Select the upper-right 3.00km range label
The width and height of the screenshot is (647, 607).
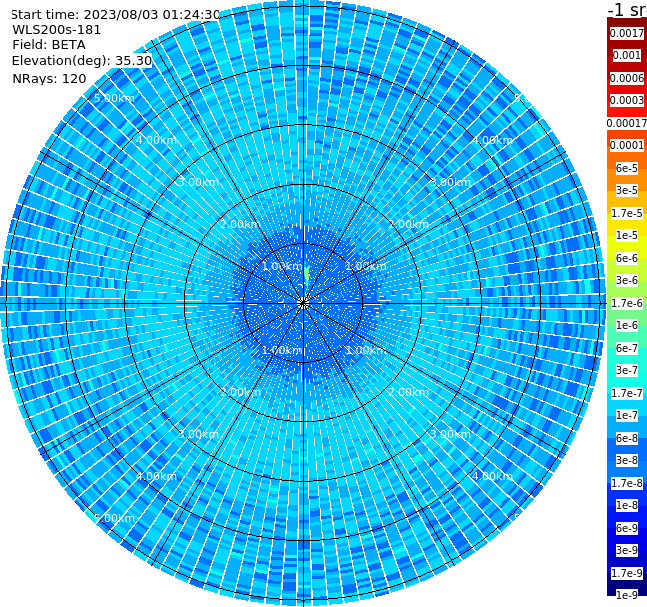[450, 182]
